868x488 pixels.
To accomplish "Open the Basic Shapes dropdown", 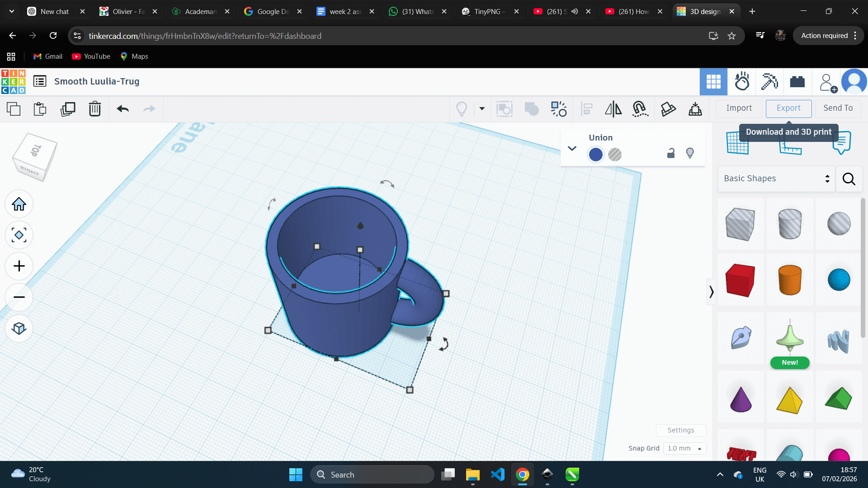I will pyautogui.click(x=776, y=178).
